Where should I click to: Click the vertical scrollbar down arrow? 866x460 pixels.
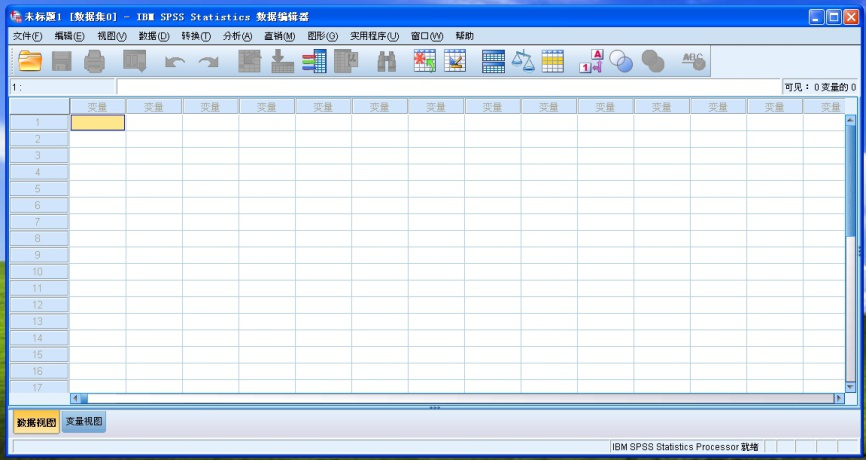[851, 385]
